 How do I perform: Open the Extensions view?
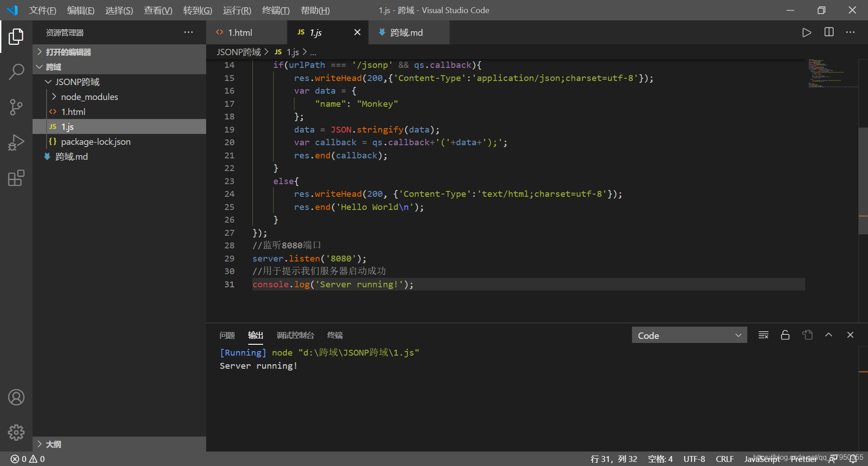coord(16,178)
